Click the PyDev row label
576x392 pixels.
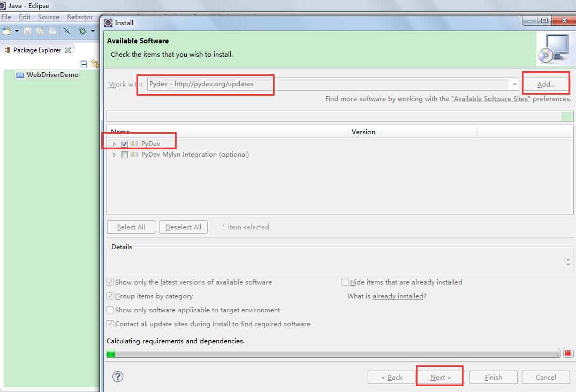[150, 144]
